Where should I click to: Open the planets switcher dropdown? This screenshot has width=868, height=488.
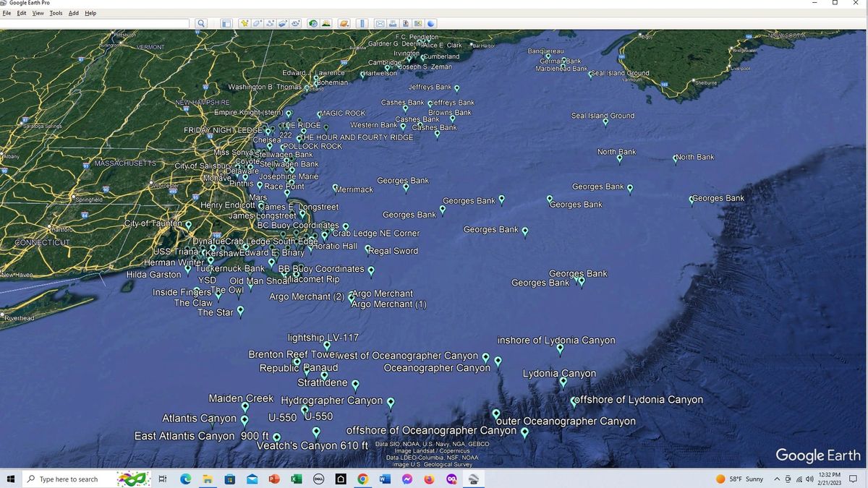(x=344, y=23)
